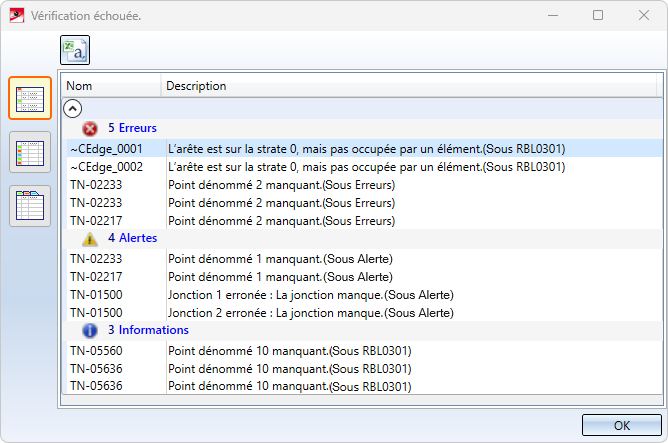
Task: Click the application icon in the title bar
Action: [16, 15]
